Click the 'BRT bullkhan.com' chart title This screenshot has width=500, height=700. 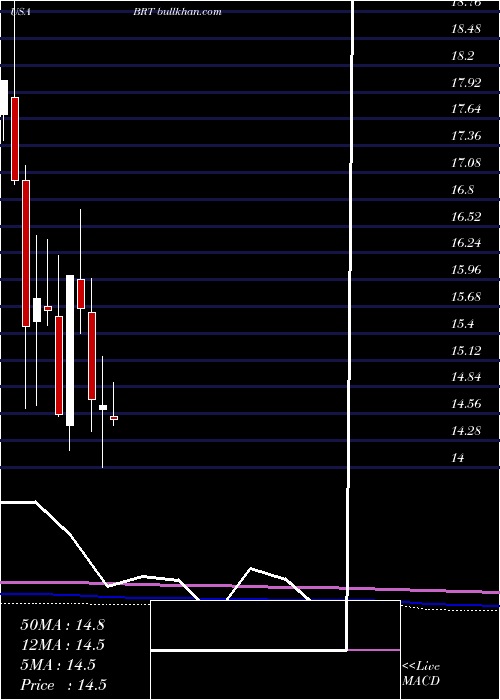tap(177, 12)
